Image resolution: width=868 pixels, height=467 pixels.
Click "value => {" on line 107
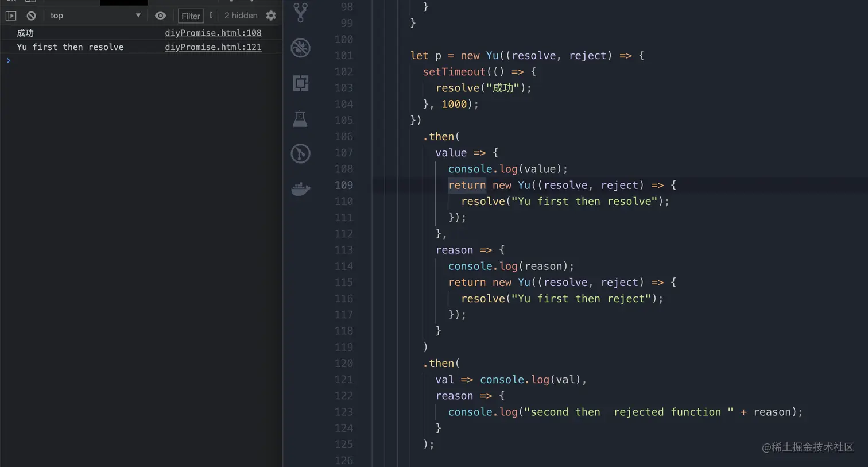tap(467, 153)
